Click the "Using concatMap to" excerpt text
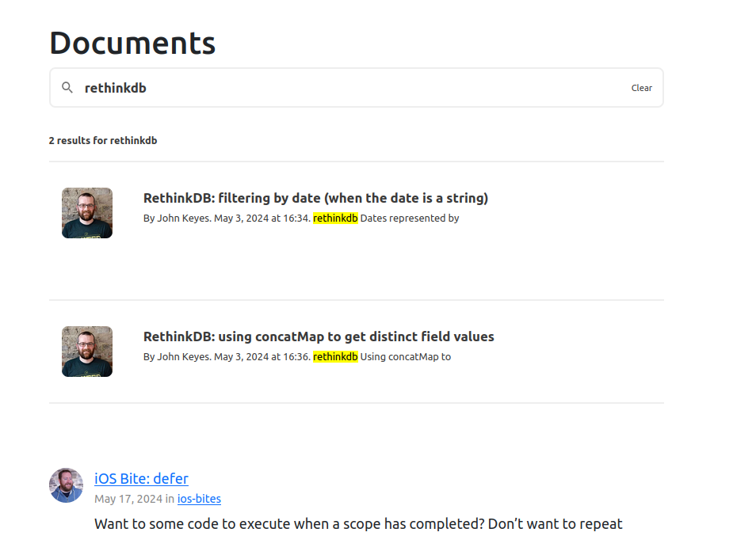The image size is (756, 536). click(406, 356)
